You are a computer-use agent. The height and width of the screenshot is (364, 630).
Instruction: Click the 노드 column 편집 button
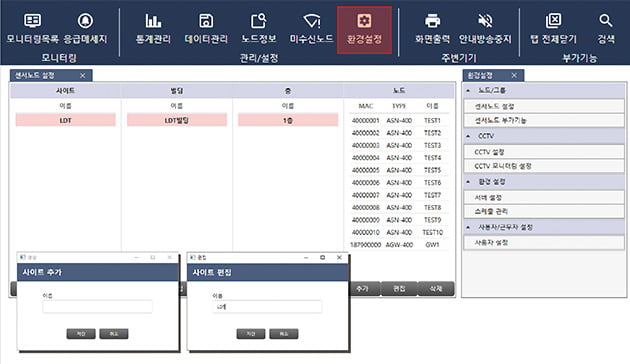pos(399,288)
